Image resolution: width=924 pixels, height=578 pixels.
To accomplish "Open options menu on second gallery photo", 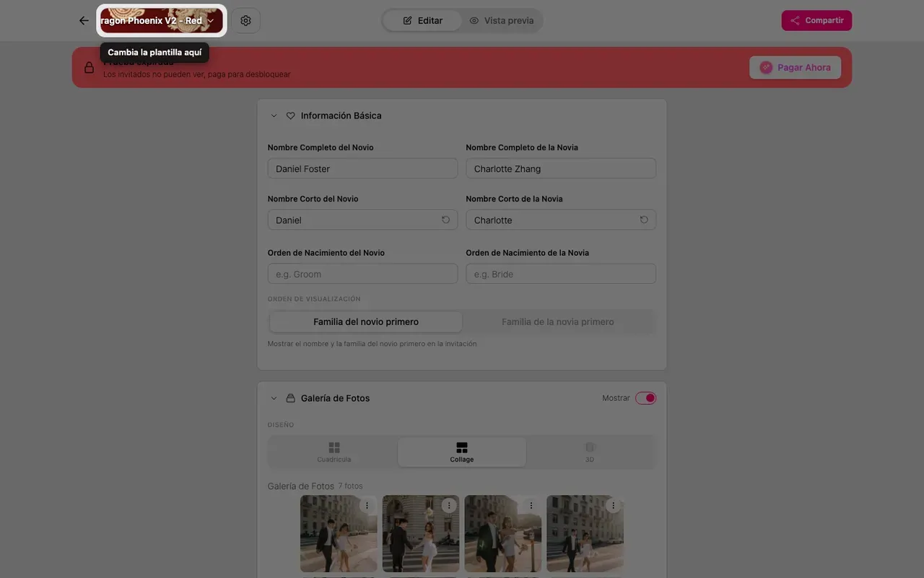I will click(449, 506).
